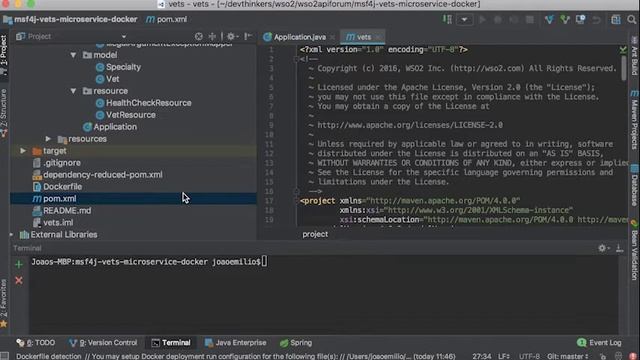640x360 pixels.
Task: Open the 9: Version Control tool window
Action: 103,343
